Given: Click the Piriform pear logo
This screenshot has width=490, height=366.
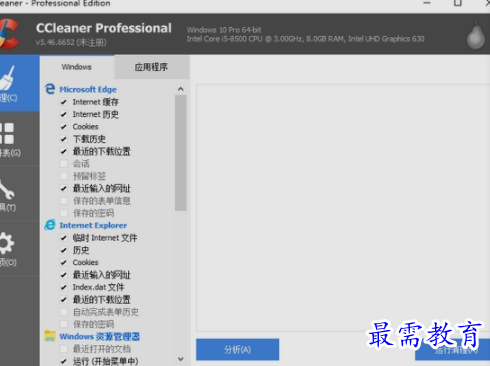Looking at the screenshot, I should pos(475,36).
